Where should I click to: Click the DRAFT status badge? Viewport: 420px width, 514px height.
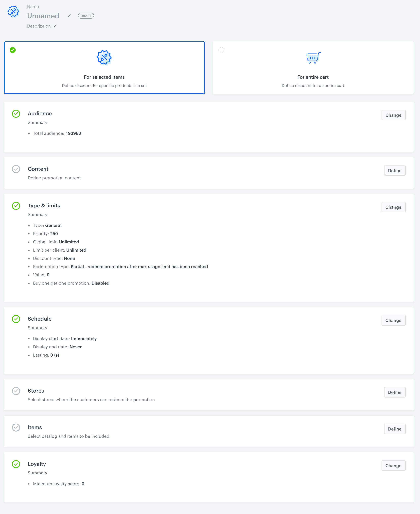(x=86, y=16)
